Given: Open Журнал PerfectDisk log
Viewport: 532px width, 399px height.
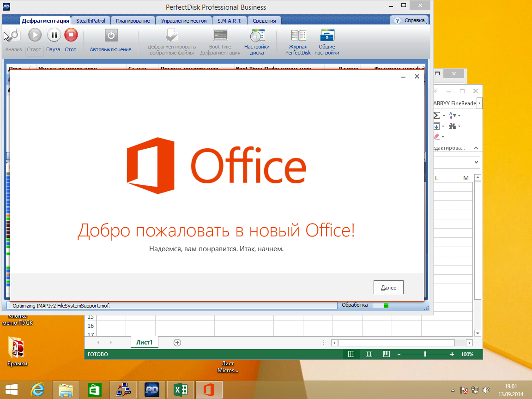Looking at the screenshot, I should pos(298,35).
